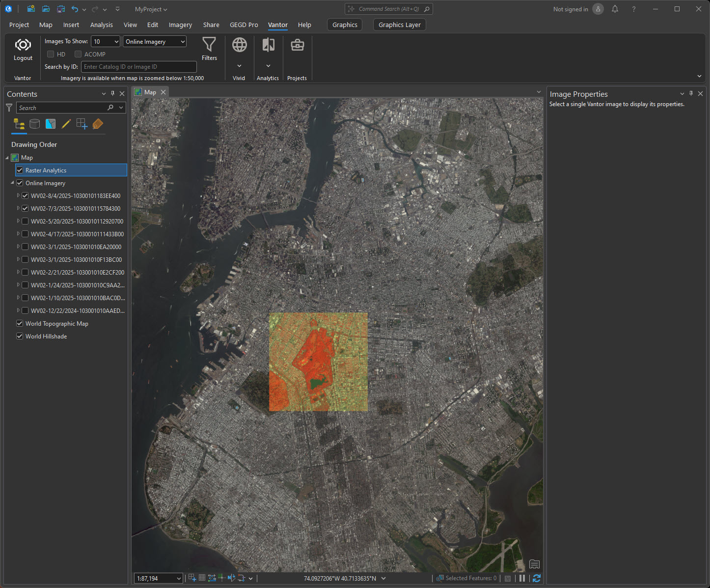The image size is (710, 588).
Task: Select List By Editing pencil icon
Action: [66, 124]
